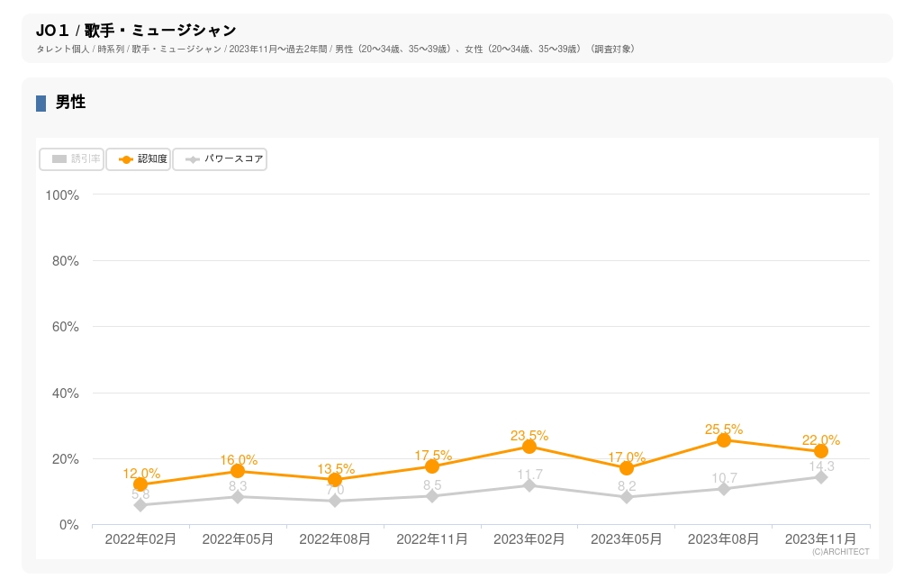Click the 認知度 point for 2022年08月
Image resolution: width=922 pixels, height=588 pixels.
click(x=335, y=480)
